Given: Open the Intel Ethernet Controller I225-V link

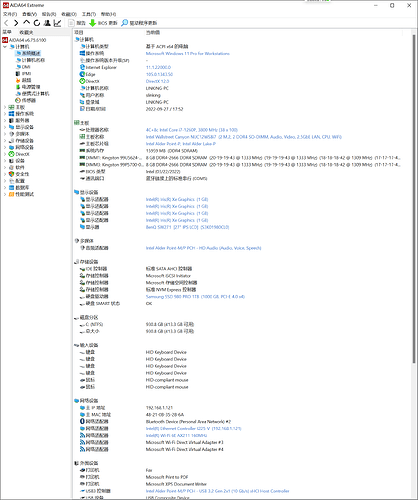Looking at the screenshot, I should coord(193,429).
